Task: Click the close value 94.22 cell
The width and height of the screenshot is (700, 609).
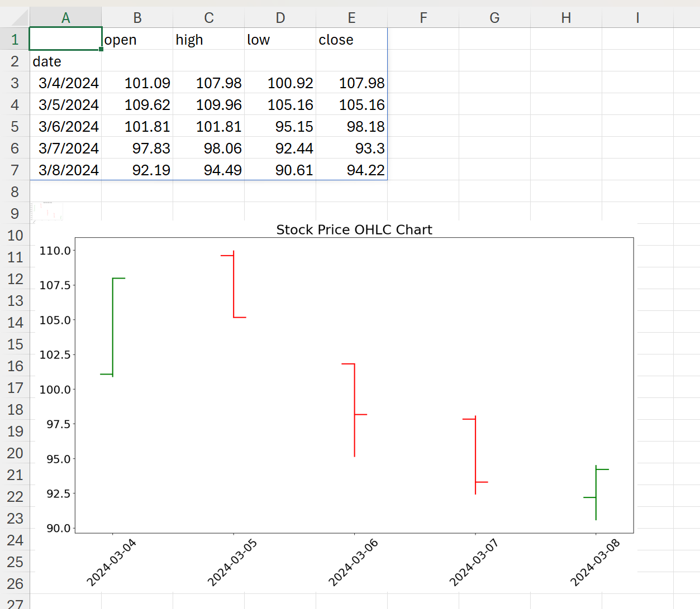Action: tap(351, 170)
